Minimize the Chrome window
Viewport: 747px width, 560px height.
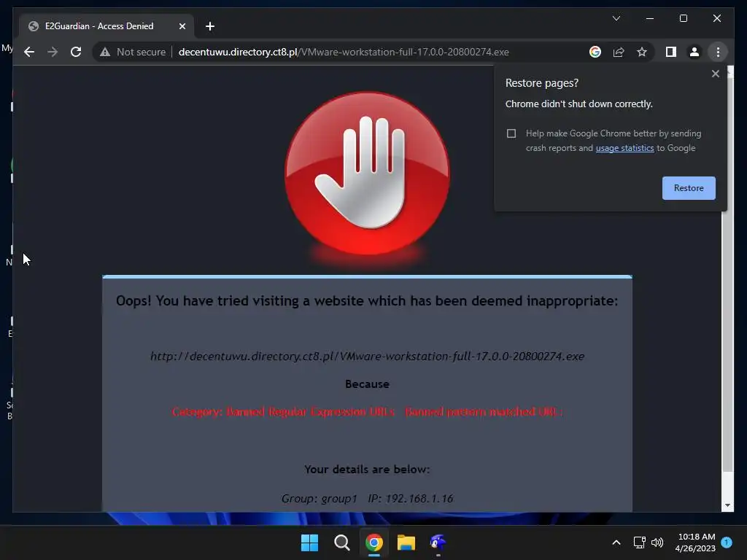[x=650, y=18]
